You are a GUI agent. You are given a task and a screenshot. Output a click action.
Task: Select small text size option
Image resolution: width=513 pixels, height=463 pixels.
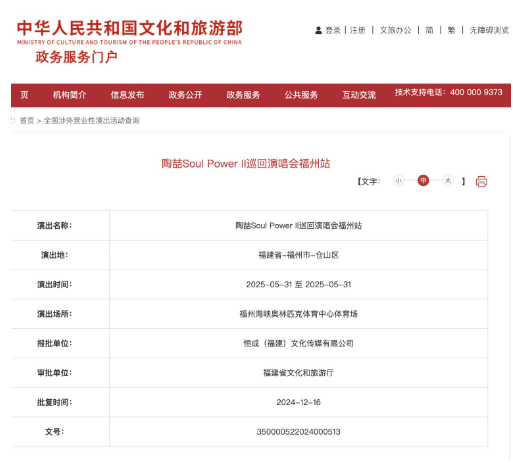coord(398,181)
